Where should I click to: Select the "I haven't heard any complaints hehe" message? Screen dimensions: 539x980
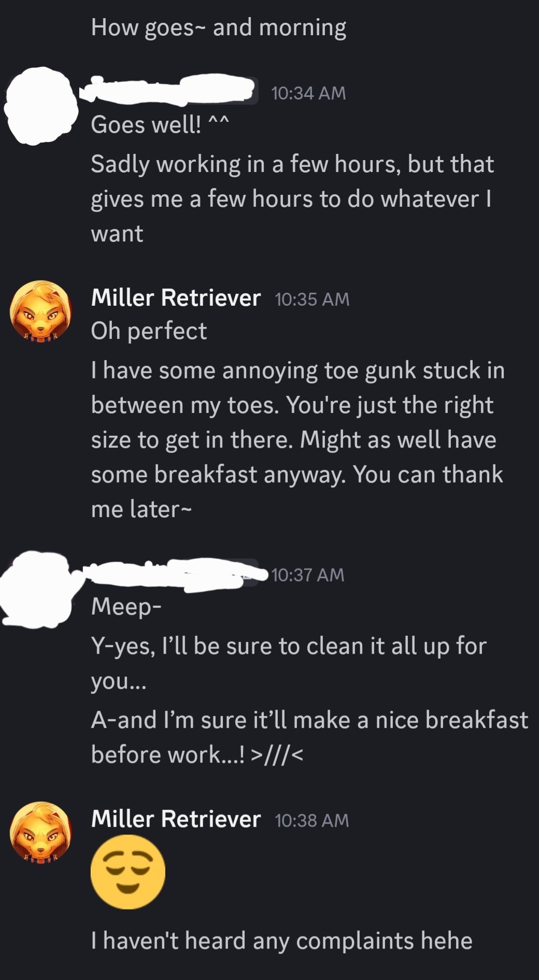pos(281,941)
